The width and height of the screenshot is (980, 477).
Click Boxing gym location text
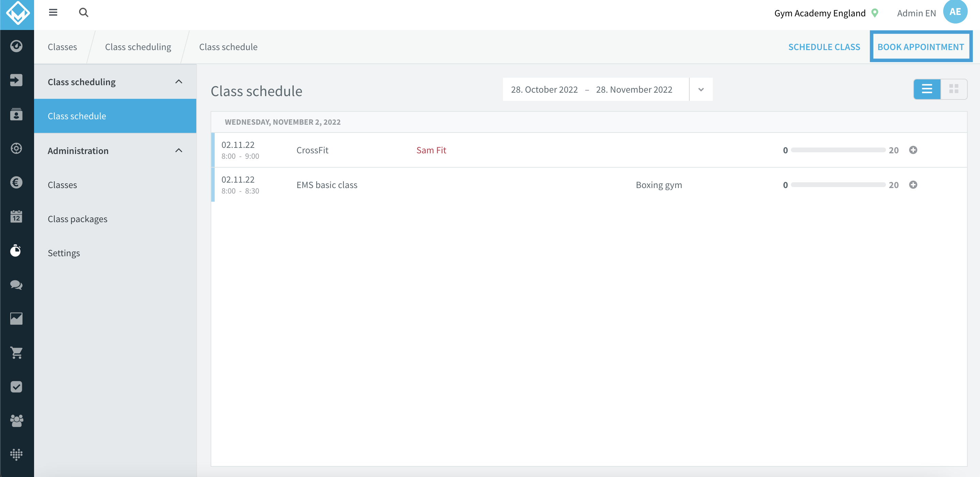tap(659, 185)
